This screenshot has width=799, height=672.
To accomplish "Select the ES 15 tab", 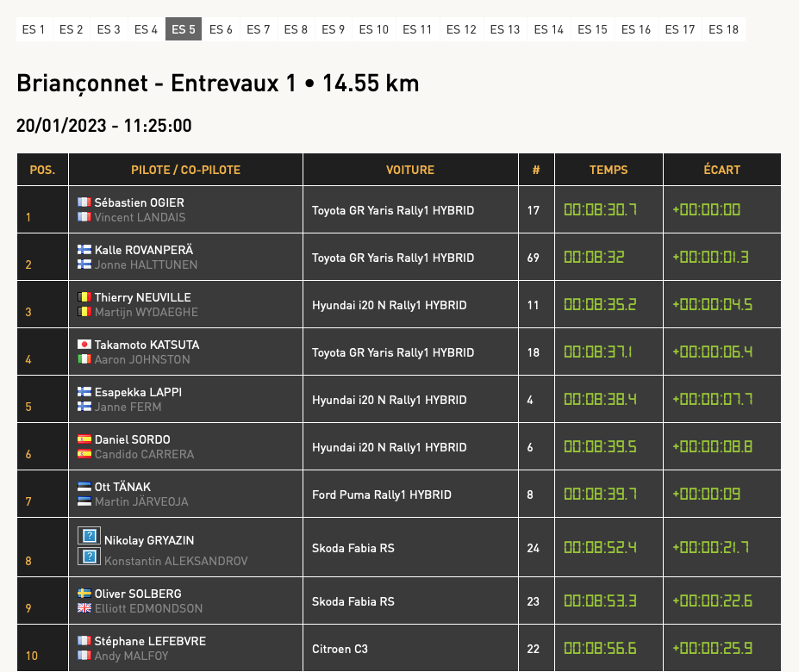I will pos(593,29).
